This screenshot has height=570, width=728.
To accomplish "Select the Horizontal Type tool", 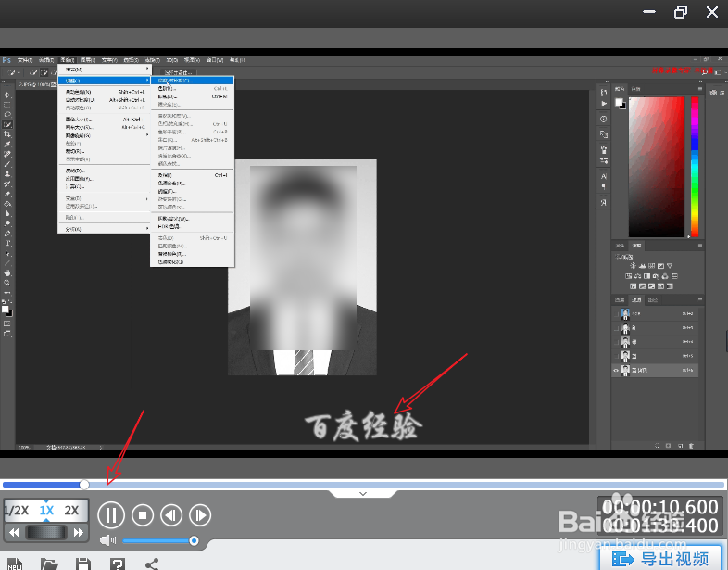I will pos(7,244).
